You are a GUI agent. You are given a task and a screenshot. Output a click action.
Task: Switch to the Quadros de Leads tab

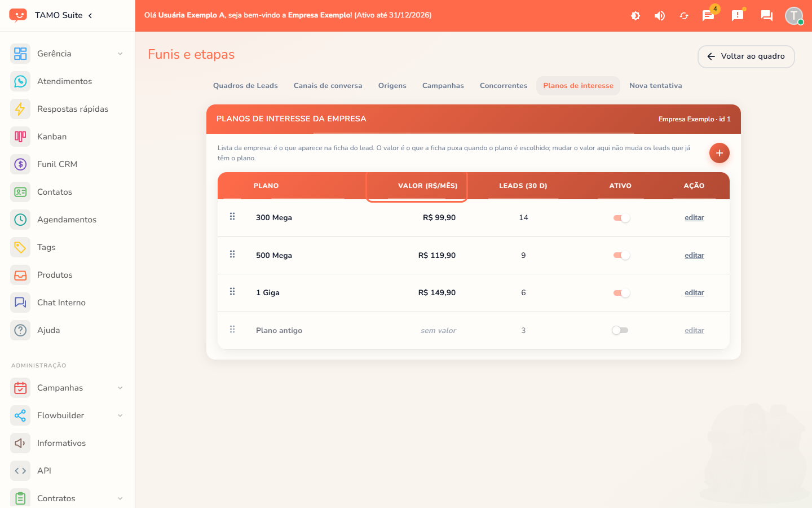245,86
